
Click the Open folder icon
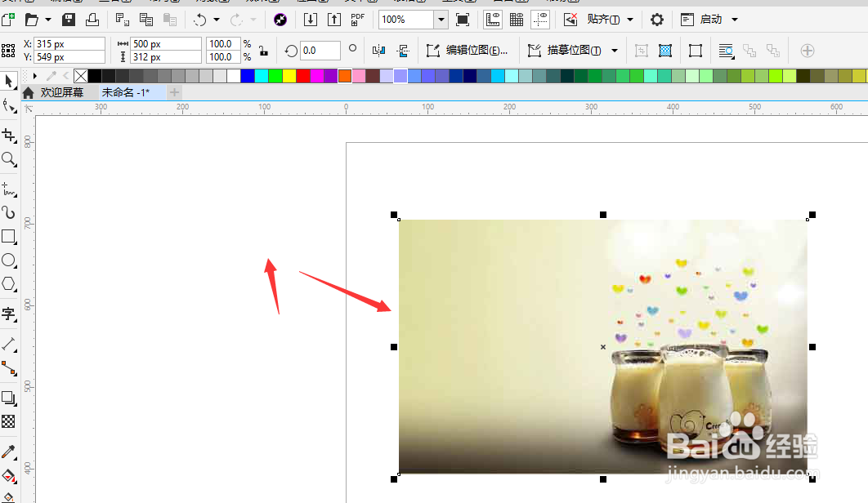32,20
